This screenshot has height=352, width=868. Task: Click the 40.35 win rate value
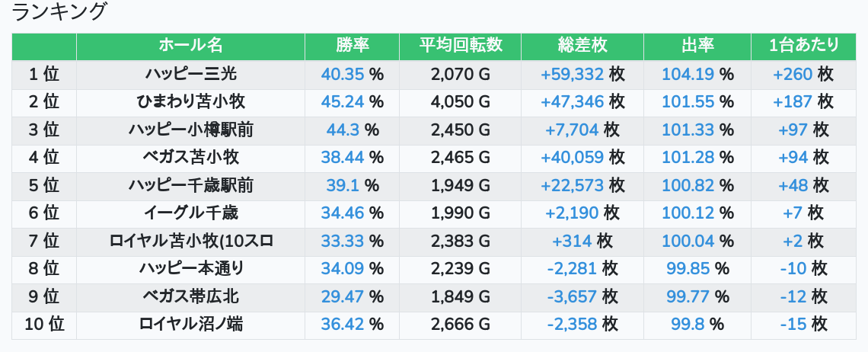[343, 74]
